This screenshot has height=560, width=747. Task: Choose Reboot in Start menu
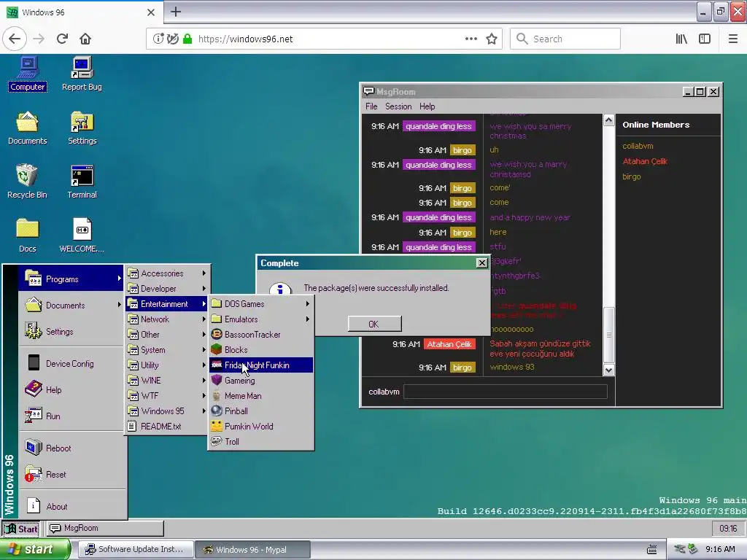pos(72,448)
